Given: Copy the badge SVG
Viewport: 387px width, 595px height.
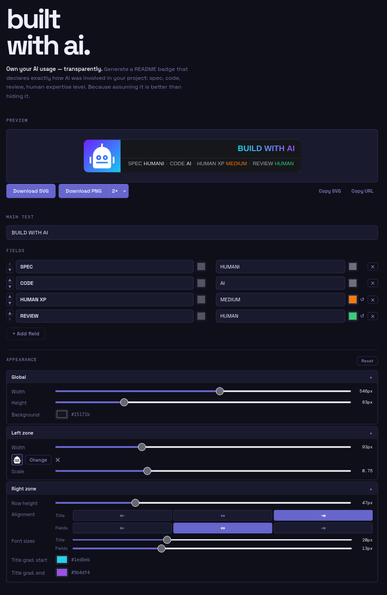Looking at the screenshot, I should point(330,191).
